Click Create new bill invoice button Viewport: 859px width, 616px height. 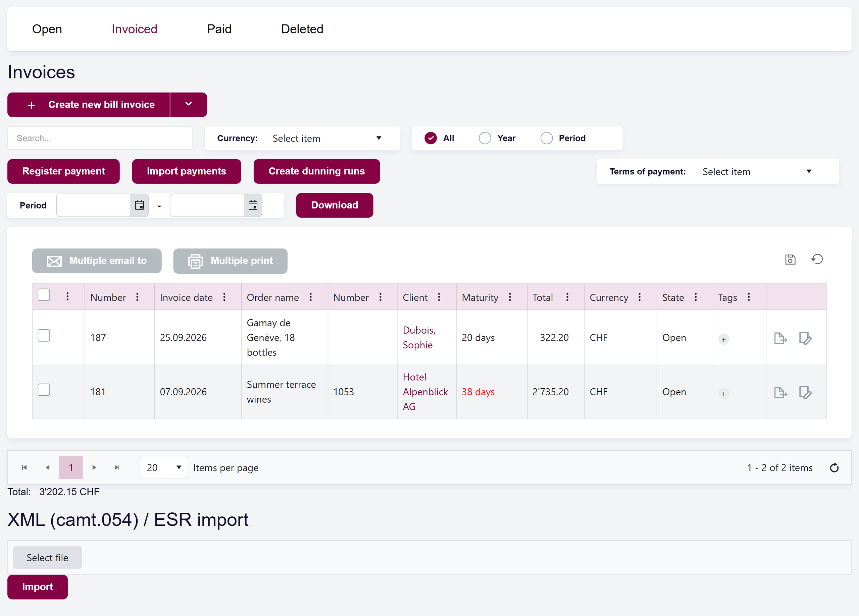pos(89,105)
